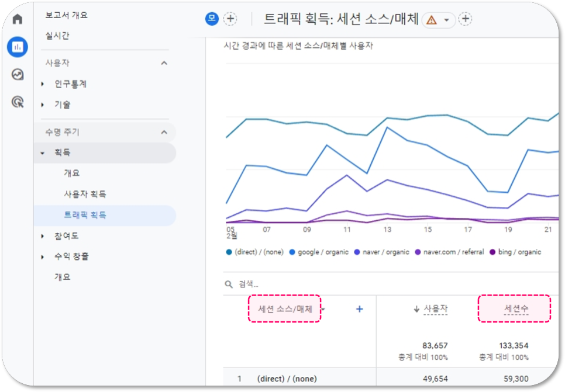Screen dimensions: 565x392
Task: Click the blue 모 segment badge
Action: [212, 19]
